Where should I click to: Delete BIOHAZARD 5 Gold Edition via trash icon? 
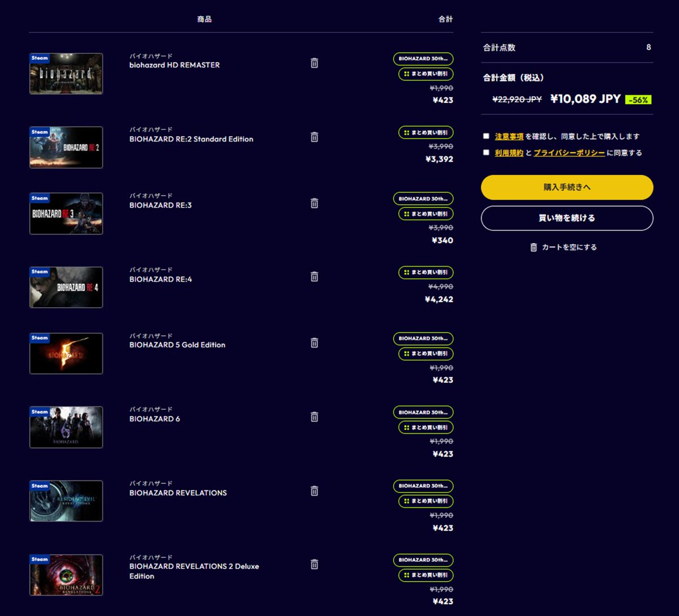(x=315, y=343)
